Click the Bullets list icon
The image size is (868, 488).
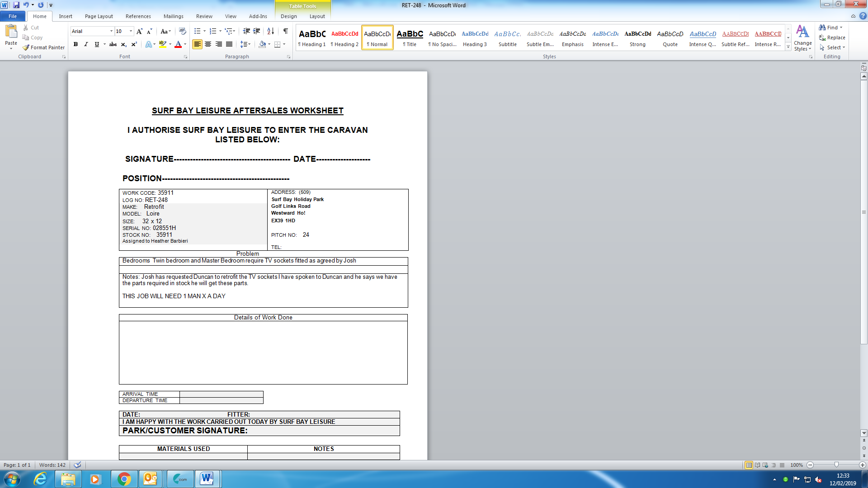[x=197, y=31]
